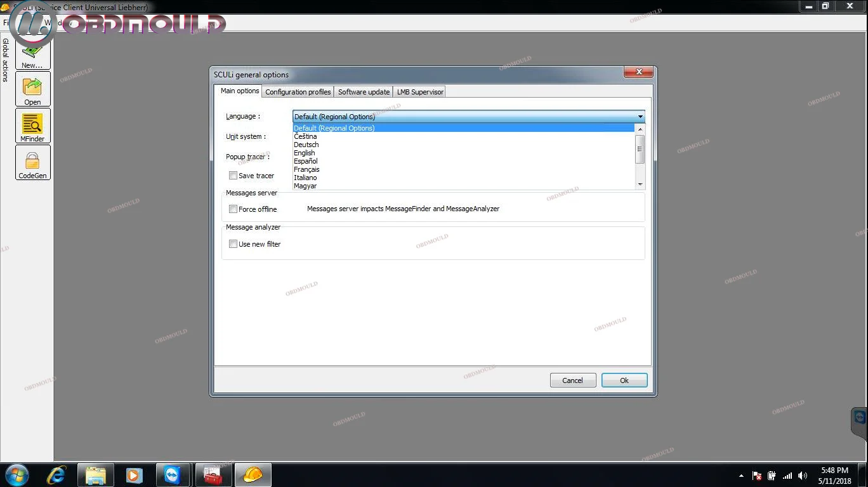Click the yellow hard hat taskbar icon
Image resolution: width=868 pixels, height=487 pixels.
[253, 474]
